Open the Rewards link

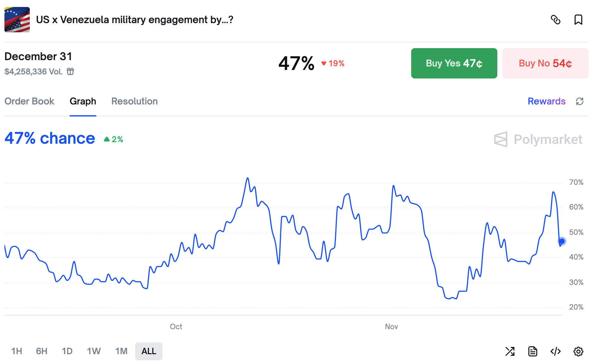[x=546, y=101]
